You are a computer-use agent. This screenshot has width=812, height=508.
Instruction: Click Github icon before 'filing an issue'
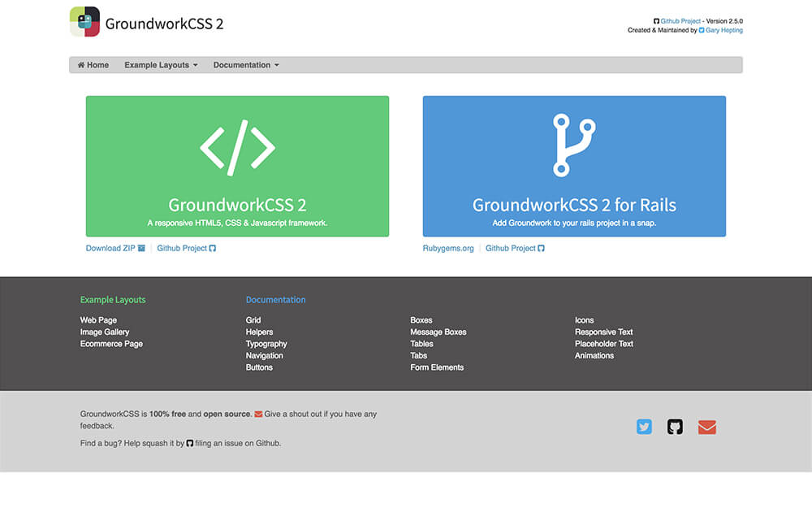coord(189,443)
